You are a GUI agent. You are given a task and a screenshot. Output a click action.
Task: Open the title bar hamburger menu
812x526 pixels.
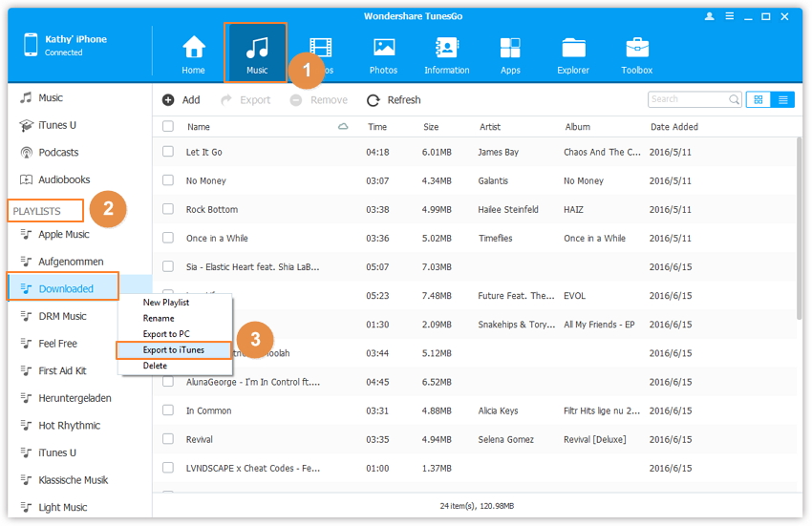730,16
